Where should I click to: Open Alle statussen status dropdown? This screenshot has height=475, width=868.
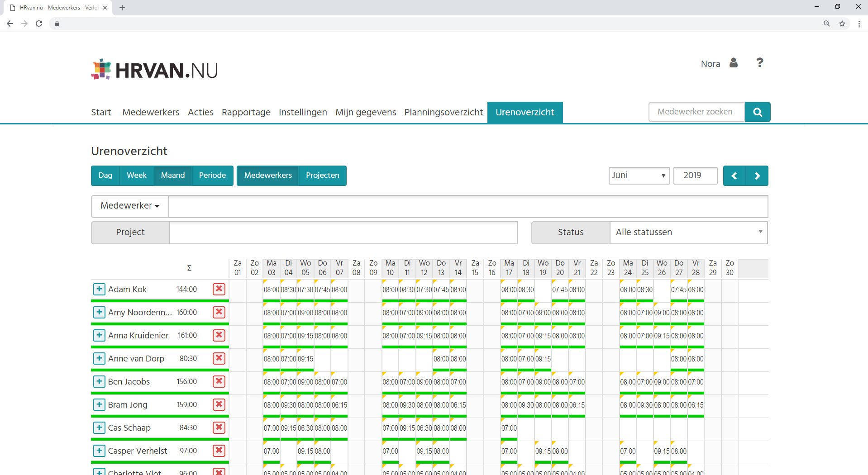(688, 233)
